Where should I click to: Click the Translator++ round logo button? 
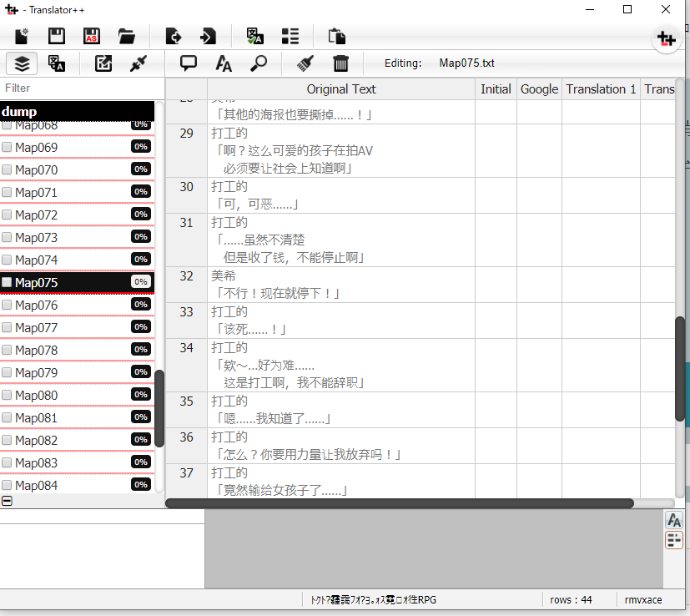click(667, 38)
